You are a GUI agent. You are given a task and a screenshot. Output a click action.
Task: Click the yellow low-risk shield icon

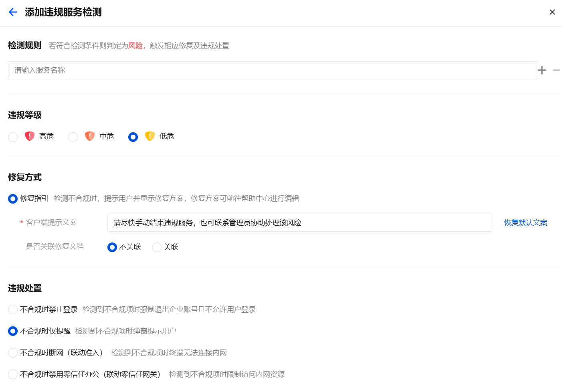150,136
